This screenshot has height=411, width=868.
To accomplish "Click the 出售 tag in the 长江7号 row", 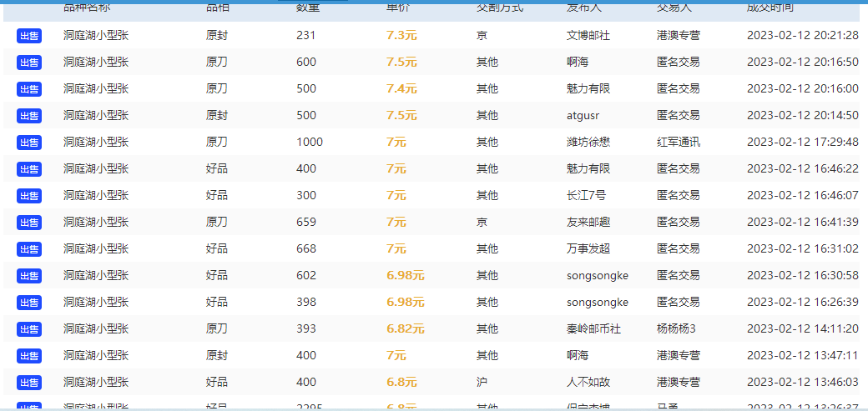I will [x=29, y=196].
